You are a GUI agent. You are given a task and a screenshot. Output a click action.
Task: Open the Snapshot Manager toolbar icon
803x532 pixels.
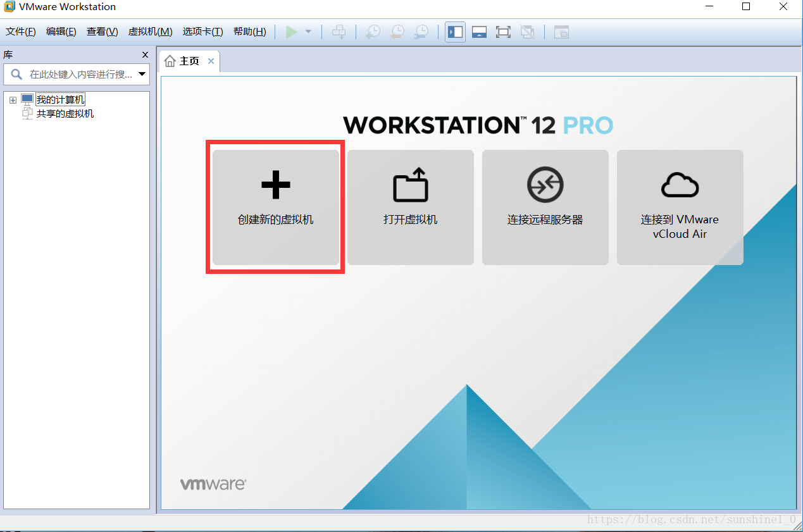point(421,32)
